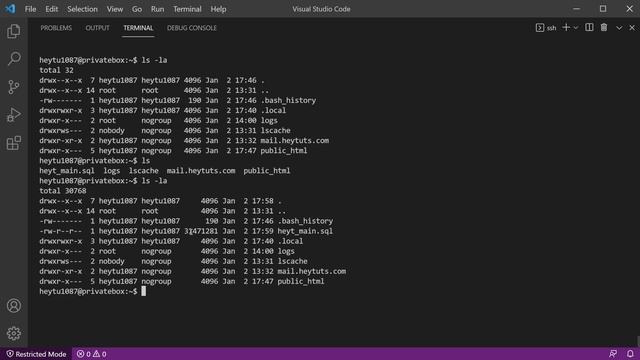This screenshot has width=640, height=360.
Task: Split the terminal panel
Action: [x=589, y=27]
